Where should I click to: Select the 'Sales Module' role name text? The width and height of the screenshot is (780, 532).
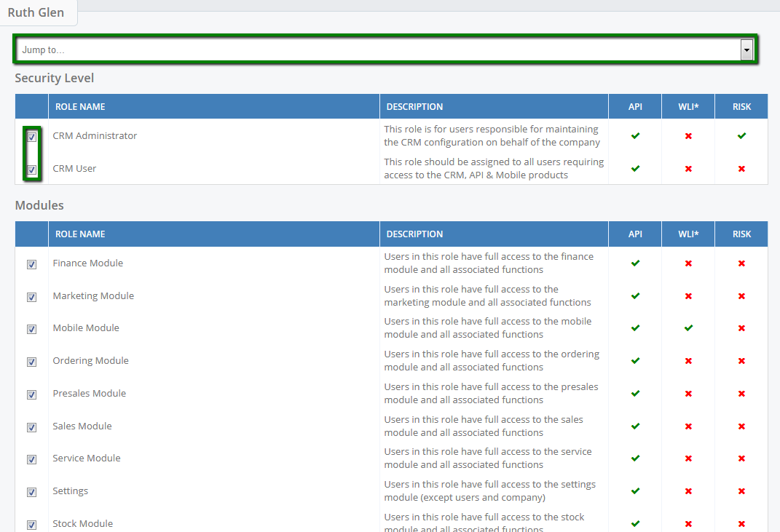pyautogui.click(x=82, y=426)
